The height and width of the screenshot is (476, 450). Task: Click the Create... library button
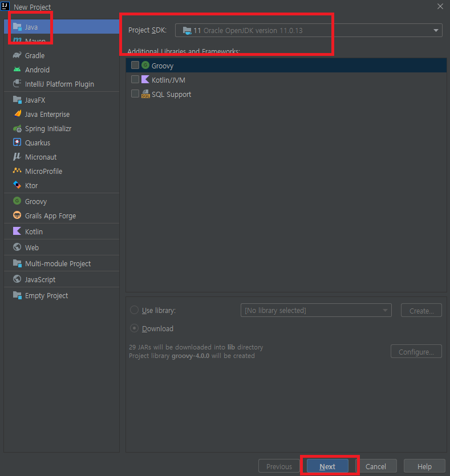pyautogui.click(x=421, y=310)
